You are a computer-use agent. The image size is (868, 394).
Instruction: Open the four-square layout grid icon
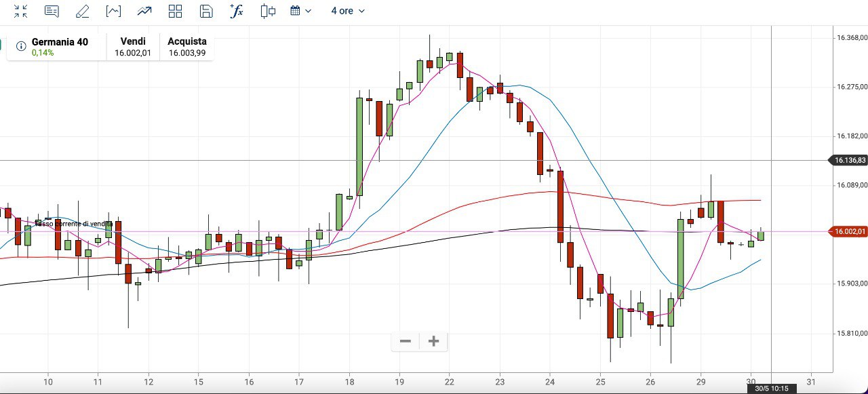coord(175,11)
